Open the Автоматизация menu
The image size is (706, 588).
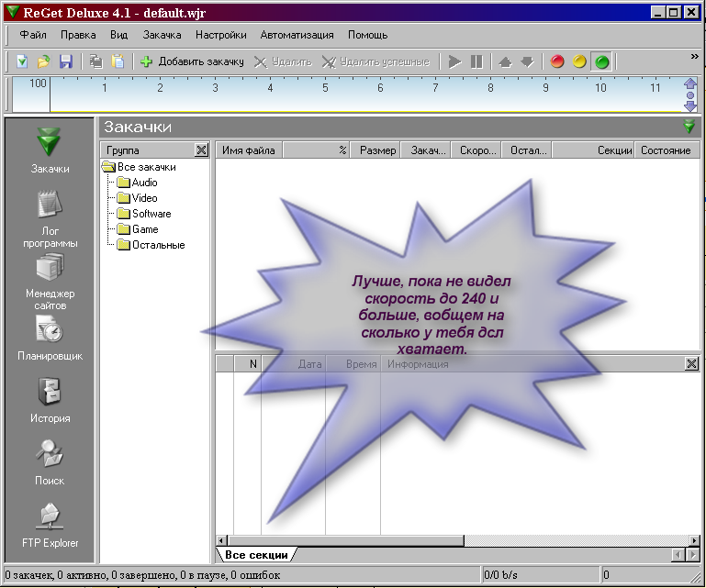(297, 35)
